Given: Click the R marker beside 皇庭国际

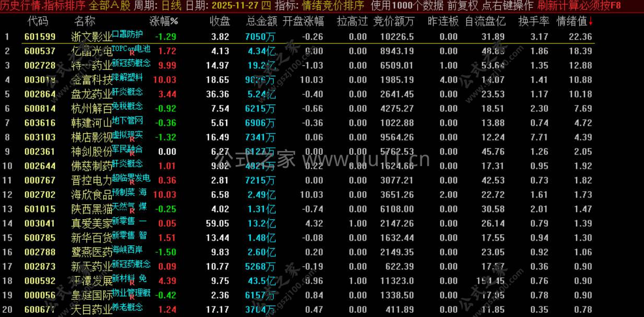Looking at the screenshot, I should coord(132,297).
